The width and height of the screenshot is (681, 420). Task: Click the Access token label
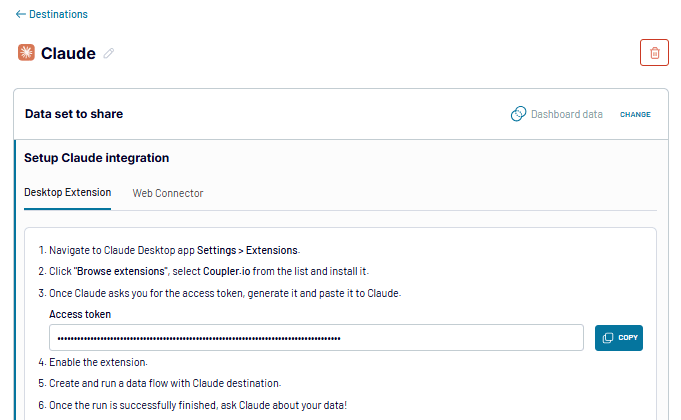[x=80, y=314]
